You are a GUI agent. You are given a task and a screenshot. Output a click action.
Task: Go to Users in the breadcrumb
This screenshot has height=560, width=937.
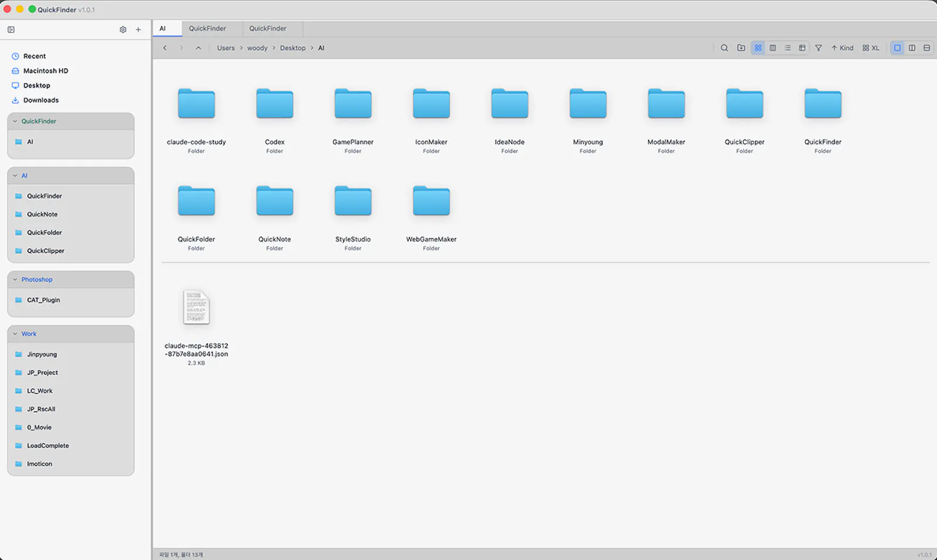(x=225, y=48)
